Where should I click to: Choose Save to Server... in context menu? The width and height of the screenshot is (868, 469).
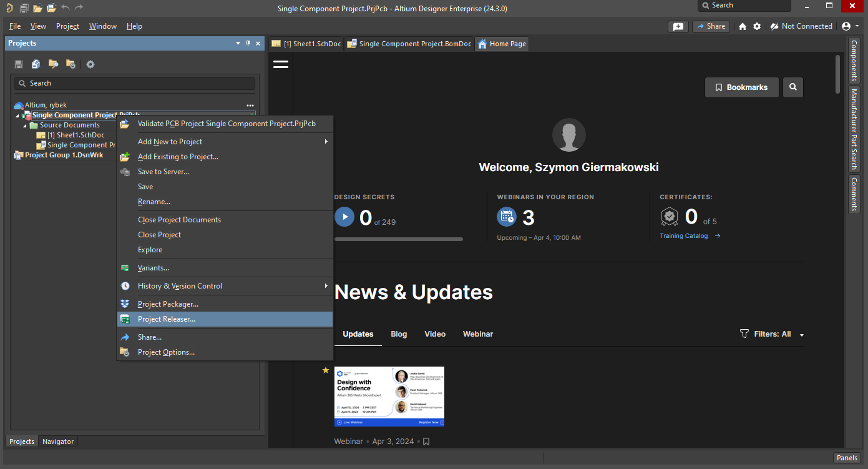pos(225,172)
